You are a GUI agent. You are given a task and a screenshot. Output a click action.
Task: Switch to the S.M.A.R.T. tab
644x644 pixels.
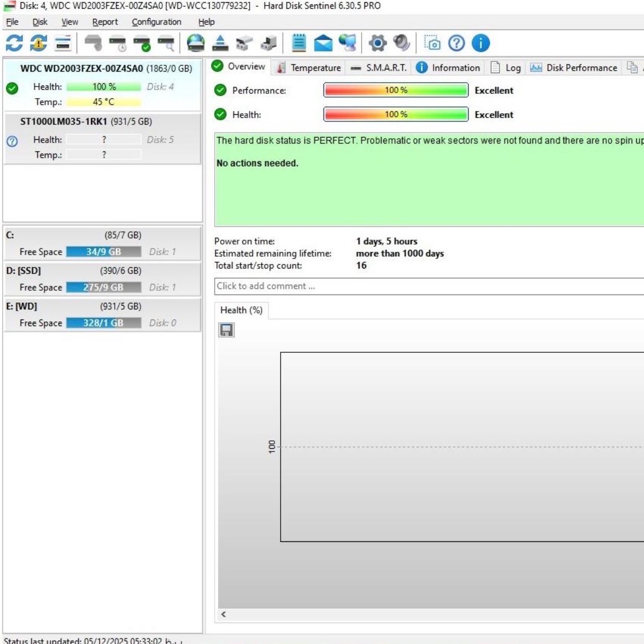pyautogui.click(x=379, y=68)
